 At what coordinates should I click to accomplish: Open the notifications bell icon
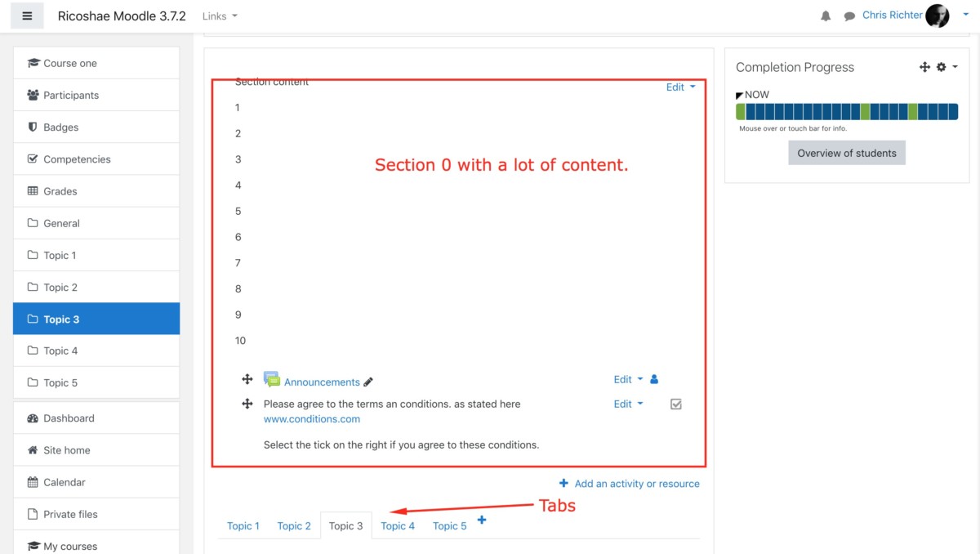coord(826,16)
